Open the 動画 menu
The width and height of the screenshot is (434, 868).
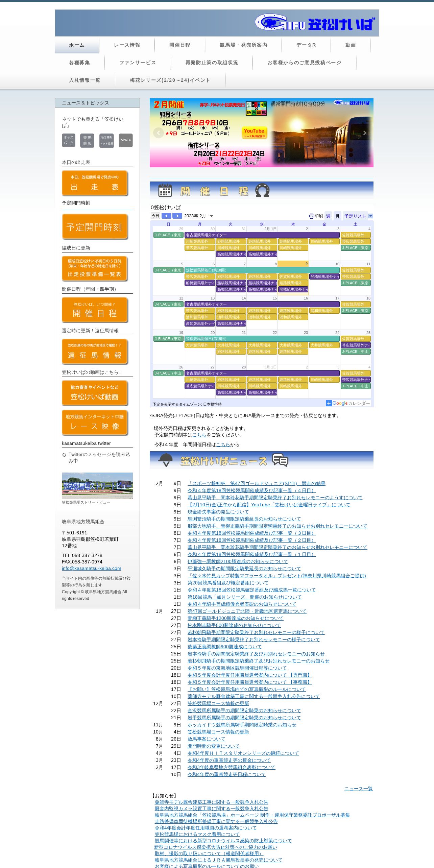pos(351,45)
